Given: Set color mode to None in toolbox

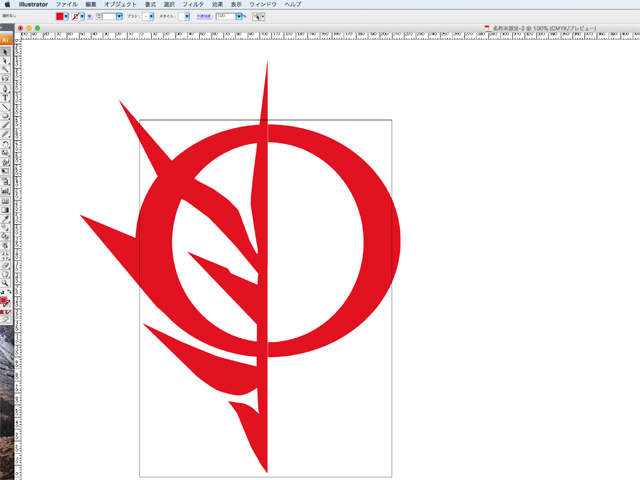Looking at the screenshot, I should [9, 312].
